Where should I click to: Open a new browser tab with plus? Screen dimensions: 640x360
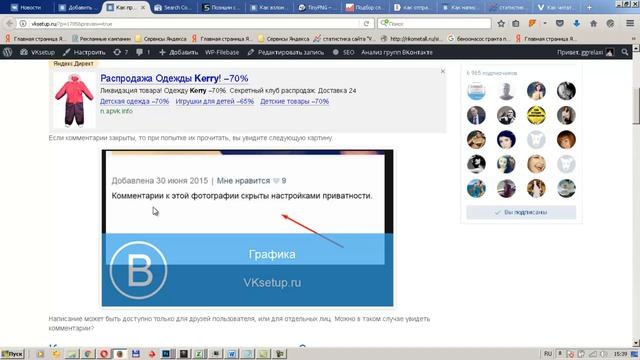click(x=589, y=7)
